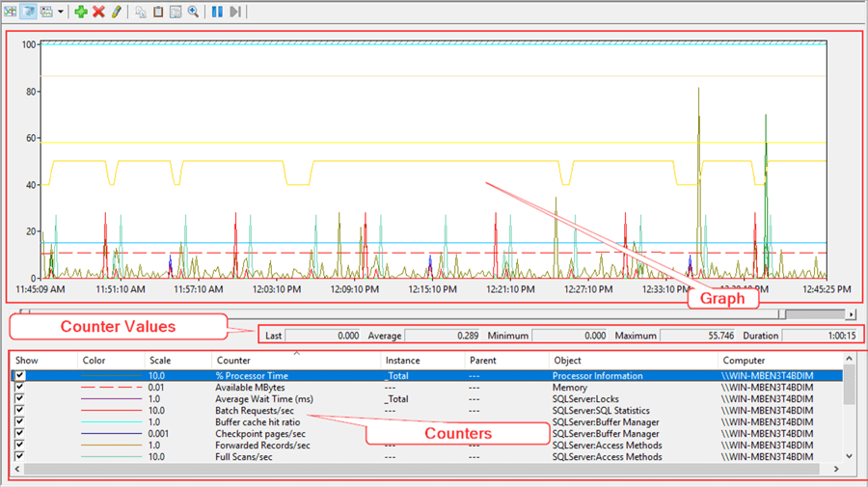Sort by the Computer column header

coord(780,361)
